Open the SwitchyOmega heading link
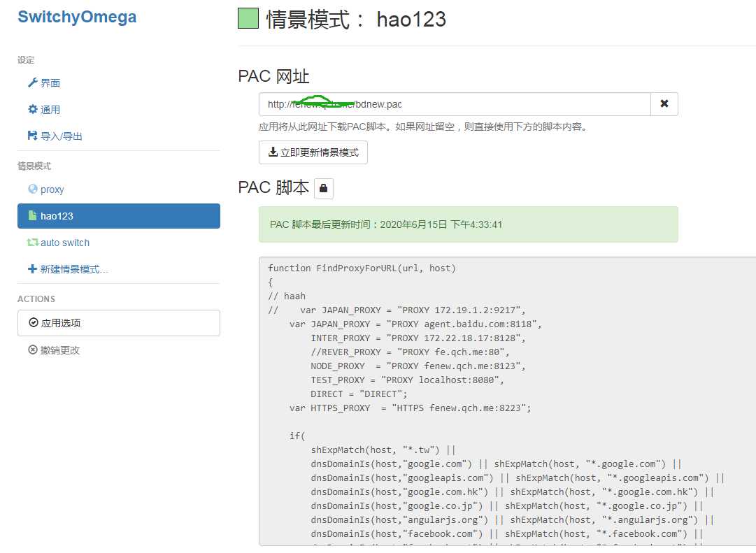The height and width of the screenshot is (553, 756). pyautogui.click(x=77, y=17)
